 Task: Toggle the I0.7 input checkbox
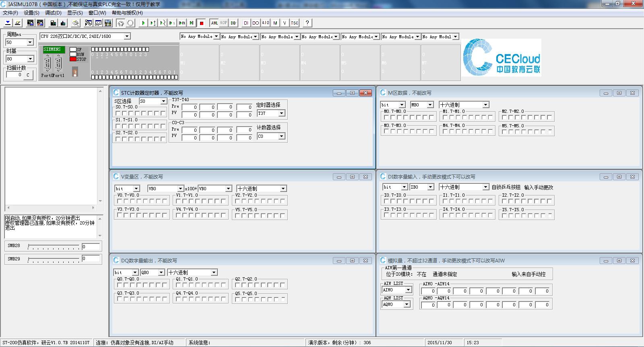click(387, 201)
